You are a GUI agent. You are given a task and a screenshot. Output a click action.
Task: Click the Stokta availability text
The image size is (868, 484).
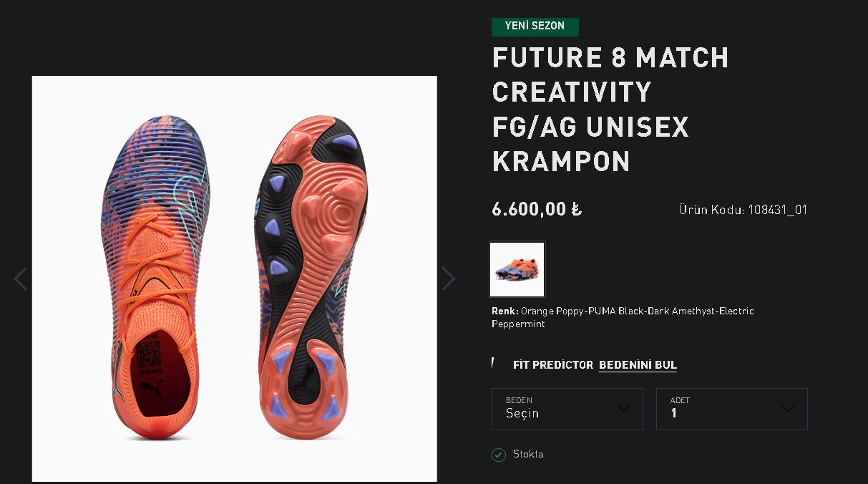(528, 455)
